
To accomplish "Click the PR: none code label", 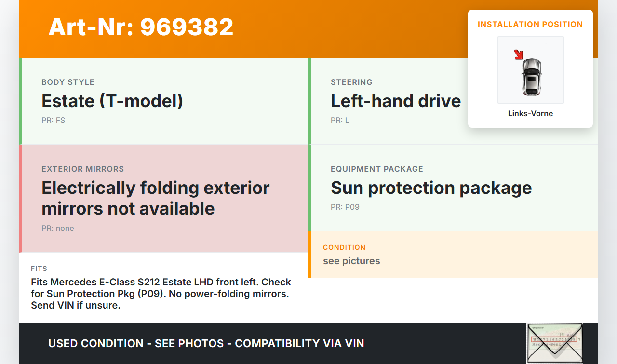I will coord(58,229).
